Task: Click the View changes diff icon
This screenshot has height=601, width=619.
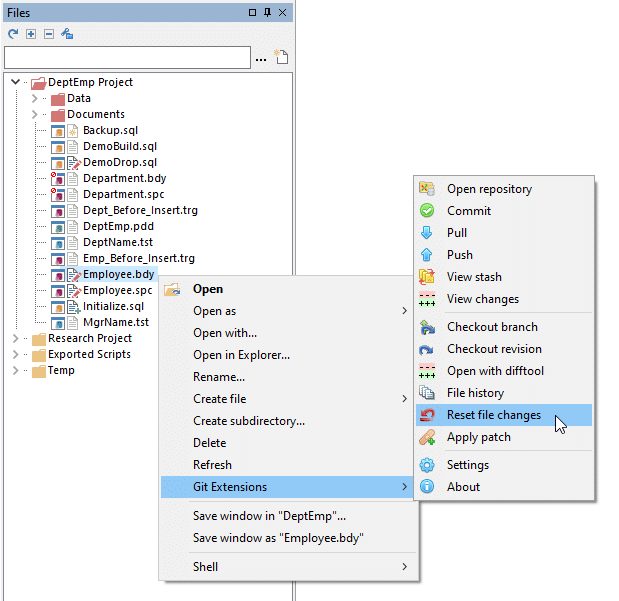Action: click(x=427, y=299)
